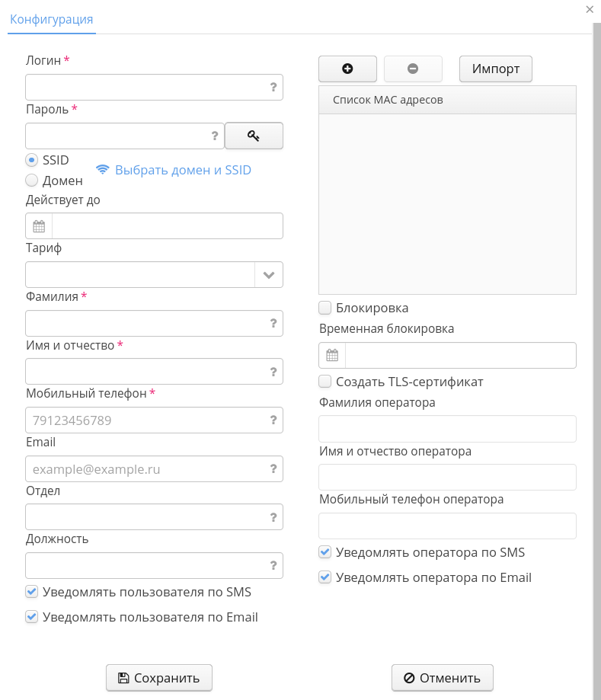Viewport: 601px width, 700px height.
Task: Click the help question mark in Логин field
Action: point(273,88)
